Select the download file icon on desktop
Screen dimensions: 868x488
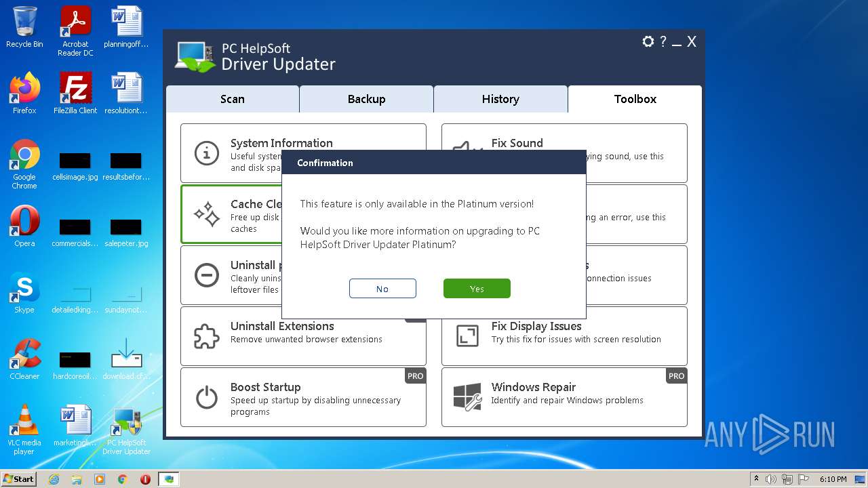pyautogui.click(x=126, y=359)
